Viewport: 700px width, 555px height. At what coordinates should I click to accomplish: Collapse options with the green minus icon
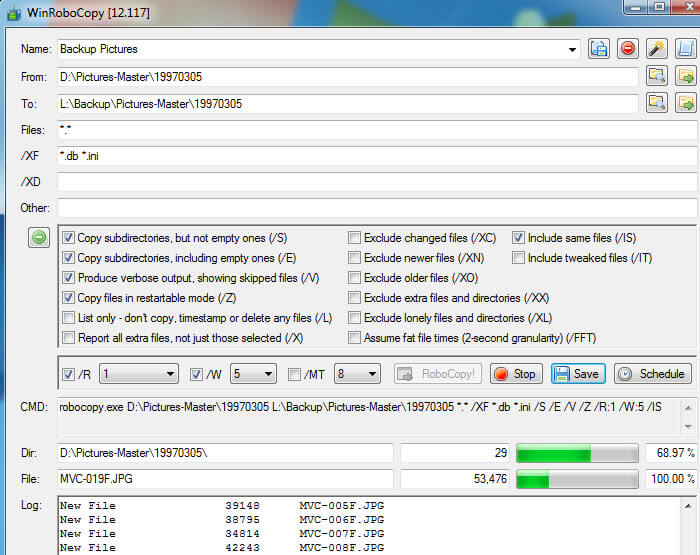coord(39,237)
